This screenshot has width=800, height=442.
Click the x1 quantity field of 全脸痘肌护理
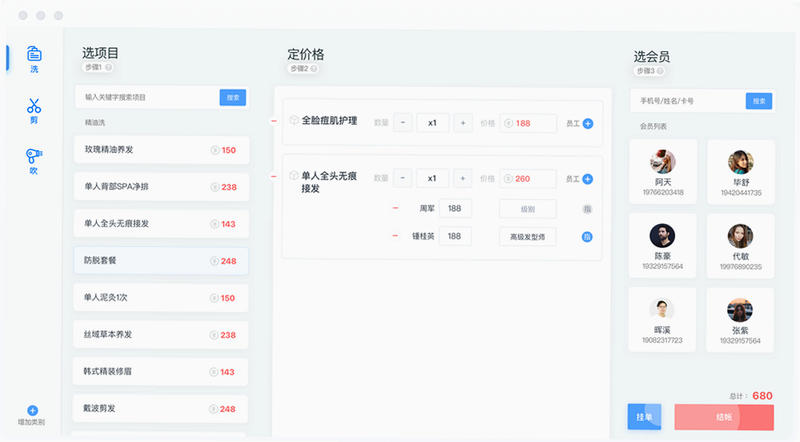click(433, 123)
